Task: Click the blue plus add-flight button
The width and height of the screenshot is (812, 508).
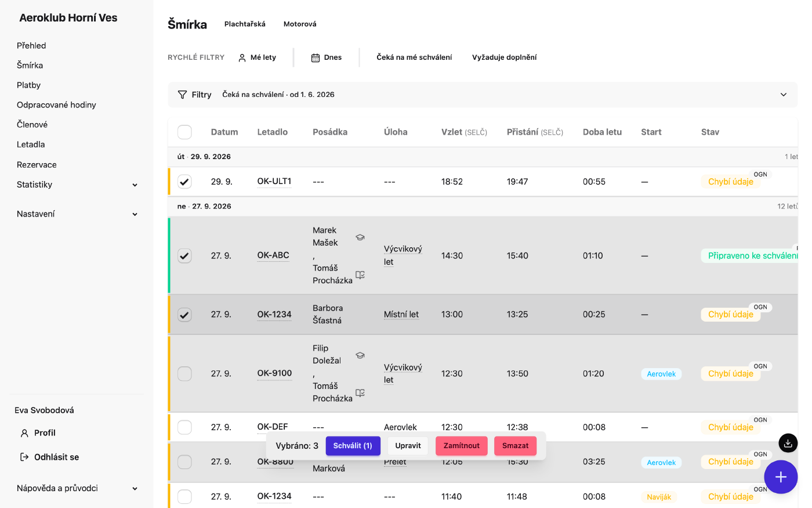Action: pos(781,477)
